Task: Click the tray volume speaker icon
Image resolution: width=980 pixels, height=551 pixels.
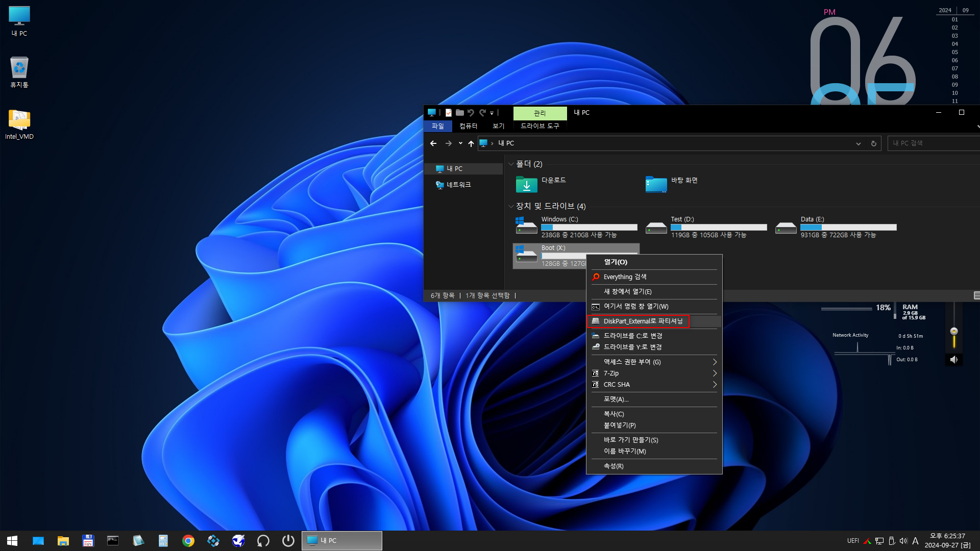Action: point(903,541)
